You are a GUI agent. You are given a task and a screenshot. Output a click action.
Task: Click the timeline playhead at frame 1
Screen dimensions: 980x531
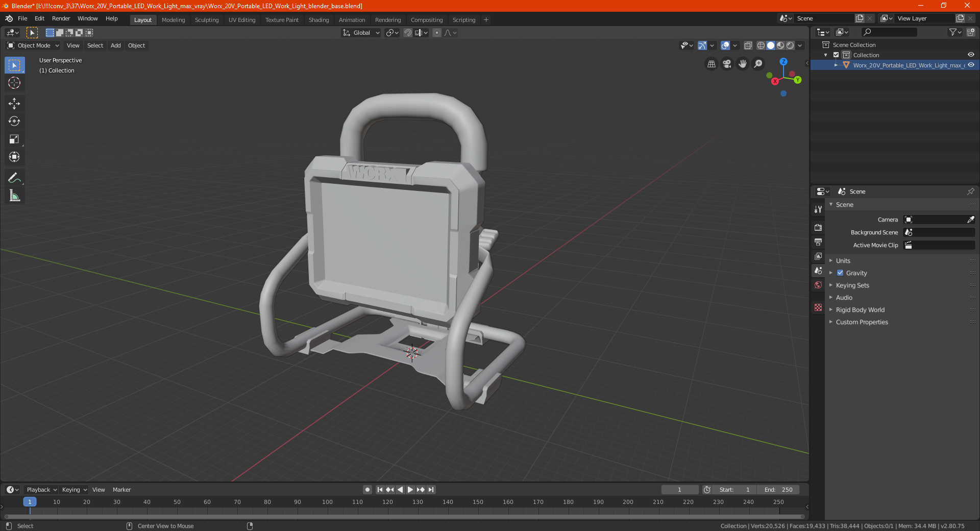(30, 502)
